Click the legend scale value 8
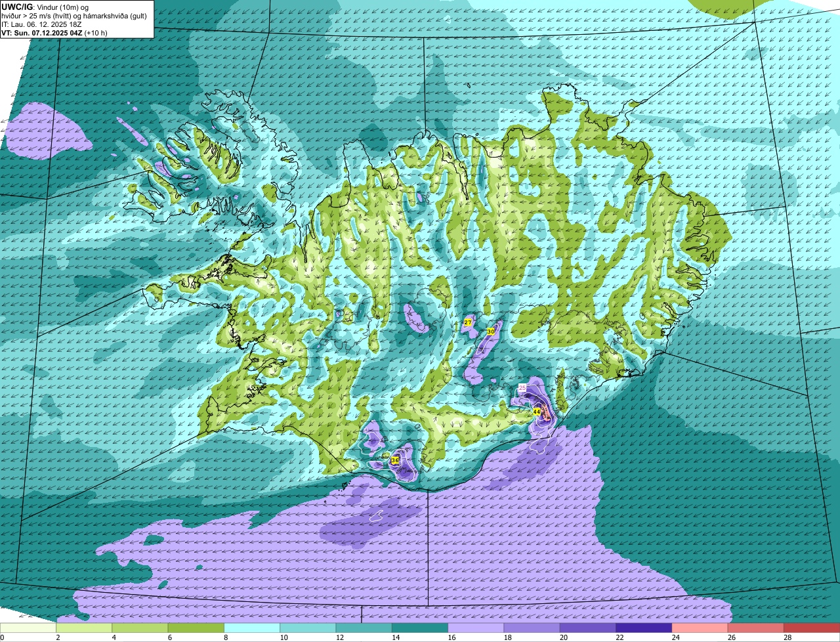Viewport: 840px width, 642px height. click(225, 637)
